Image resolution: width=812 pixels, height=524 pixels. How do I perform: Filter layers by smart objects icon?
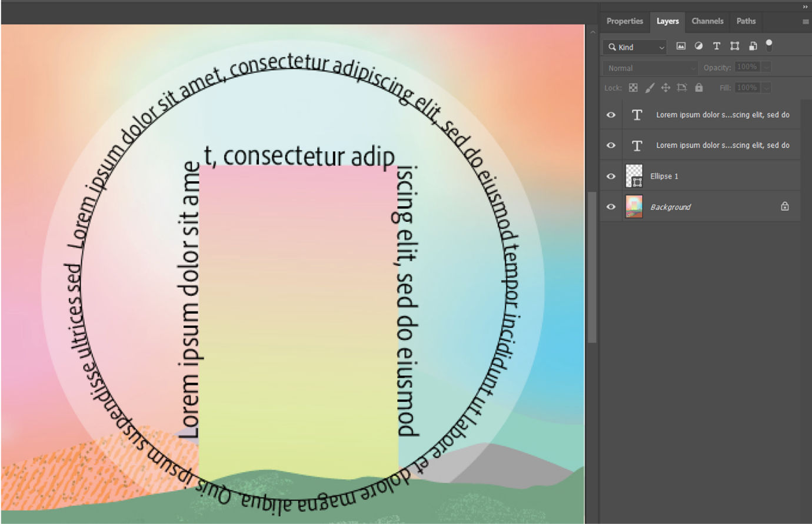753,46
